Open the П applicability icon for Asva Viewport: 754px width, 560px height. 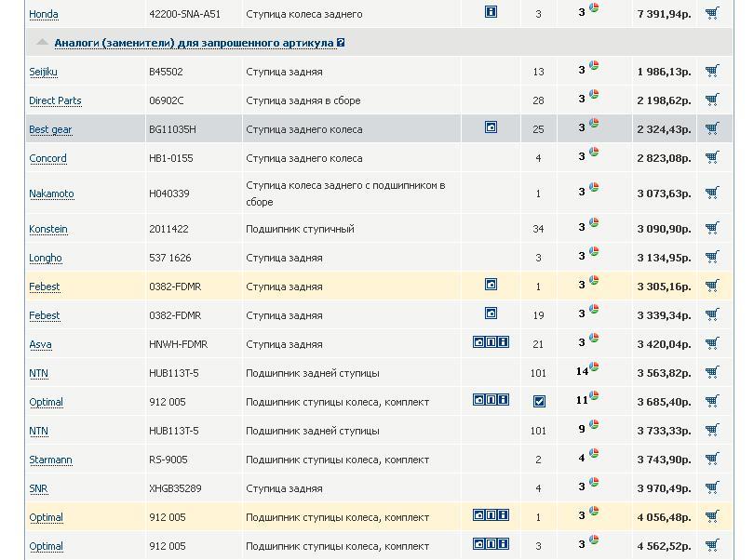pos(491,342)
